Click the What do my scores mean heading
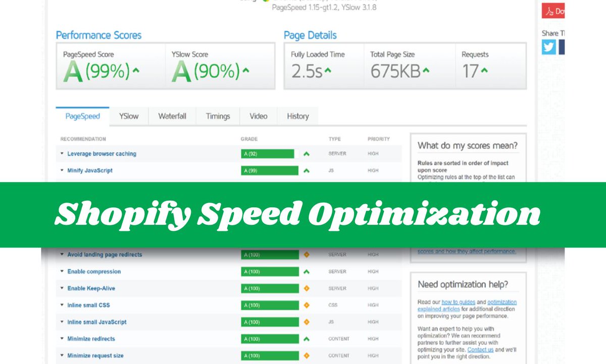The height and width of the screenshot is (364, 606). pyautogui.click(x=468, y=146)
